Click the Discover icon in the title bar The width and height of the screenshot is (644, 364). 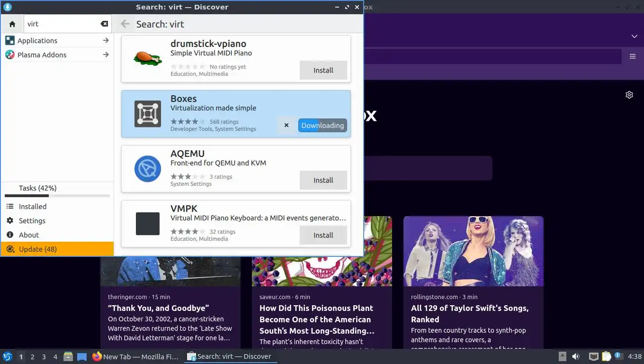pyautogui.click(x=7, y=7)
